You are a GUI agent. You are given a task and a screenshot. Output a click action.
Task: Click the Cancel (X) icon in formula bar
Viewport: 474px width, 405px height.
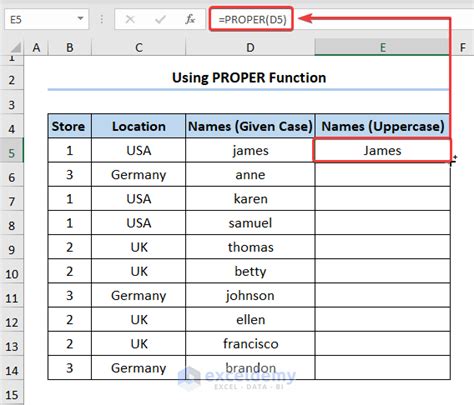(130, 20)
